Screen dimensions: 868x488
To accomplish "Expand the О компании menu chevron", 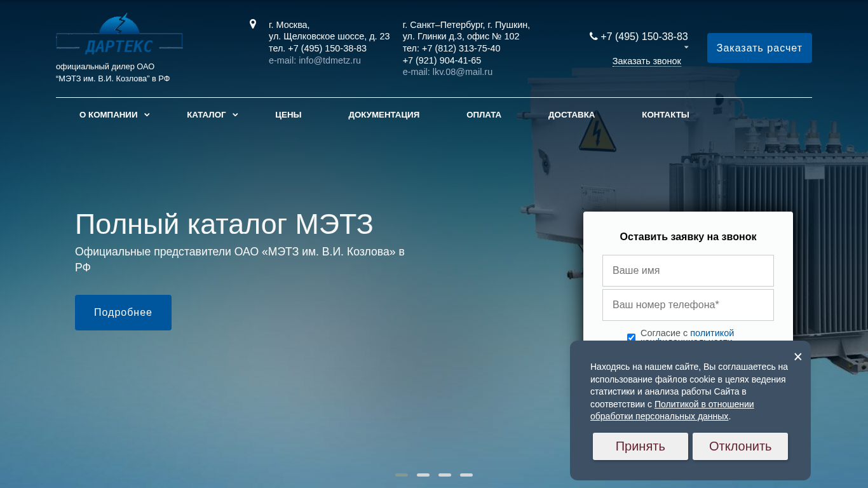I will point(147,115).
